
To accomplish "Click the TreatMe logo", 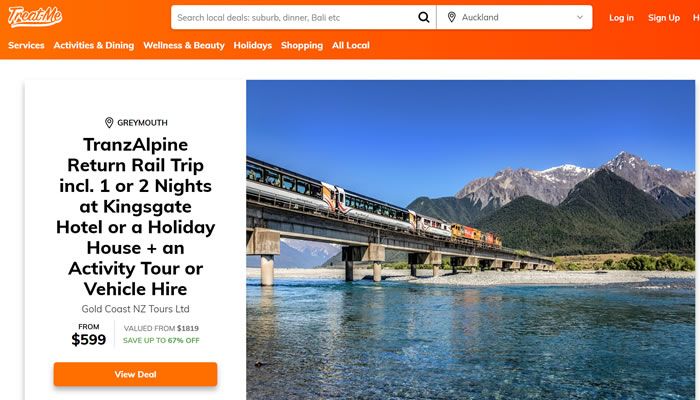I will pyautogui.click(x=35, y=17).
